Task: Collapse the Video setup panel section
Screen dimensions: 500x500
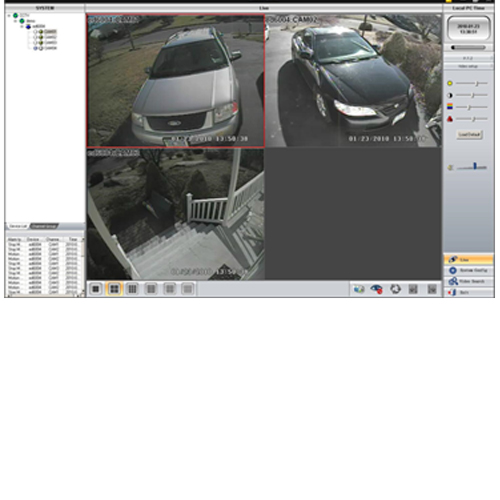Action: pyautogui.click(x=468, y=66)
